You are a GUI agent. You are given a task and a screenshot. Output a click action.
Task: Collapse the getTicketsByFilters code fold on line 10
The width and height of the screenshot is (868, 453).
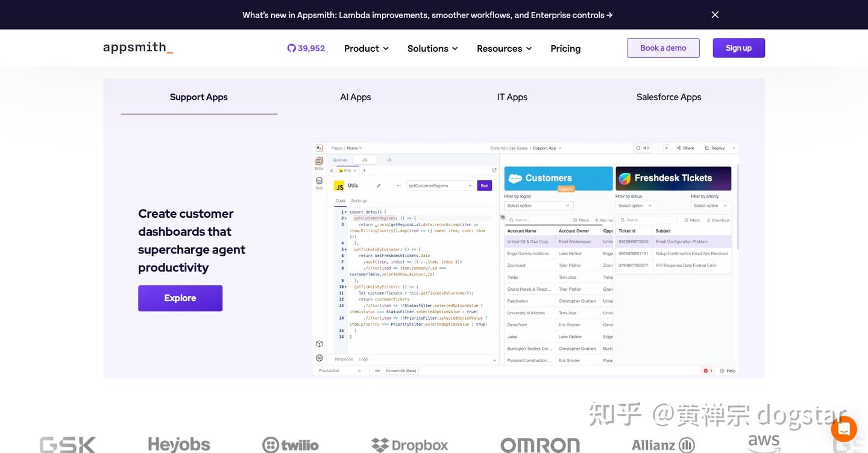tap(345, 287)
